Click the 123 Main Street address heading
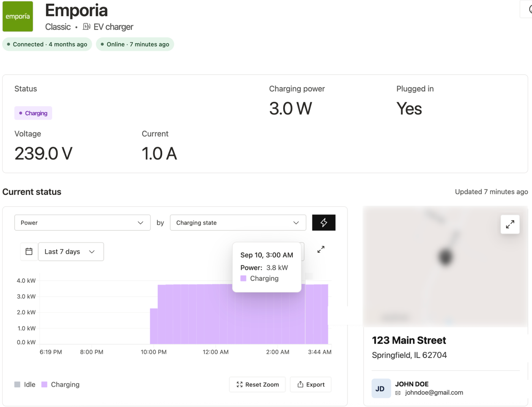 [409, 340]
